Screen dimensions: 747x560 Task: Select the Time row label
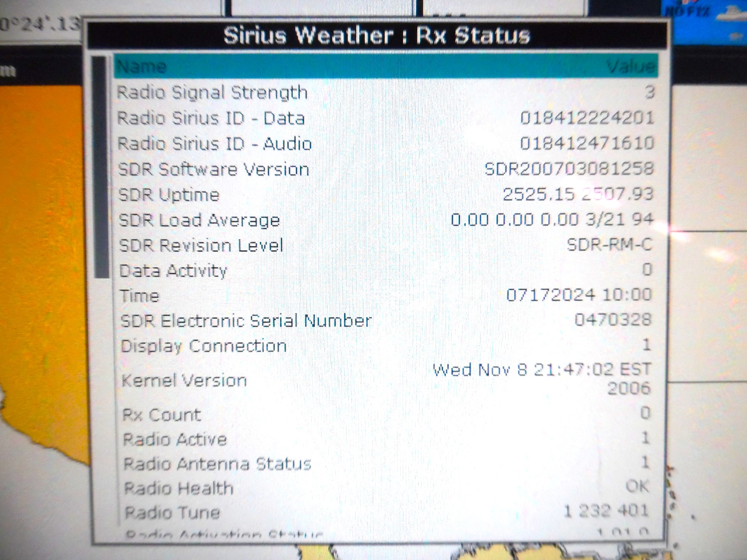click(140, 296)
